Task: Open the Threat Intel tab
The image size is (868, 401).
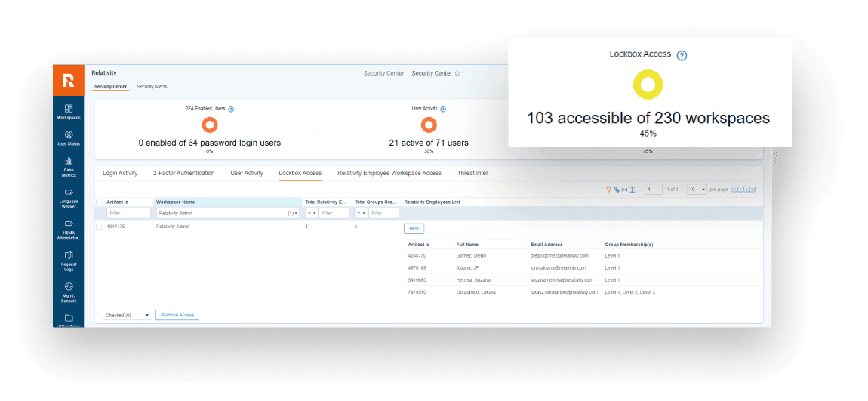Action: [472, 174]
